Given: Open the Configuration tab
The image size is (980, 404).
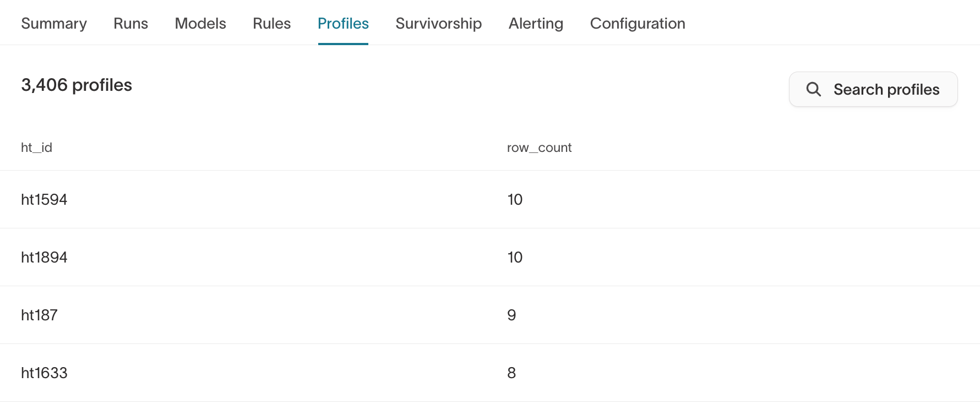Looking at the screenshot, I should pos(638,24).
